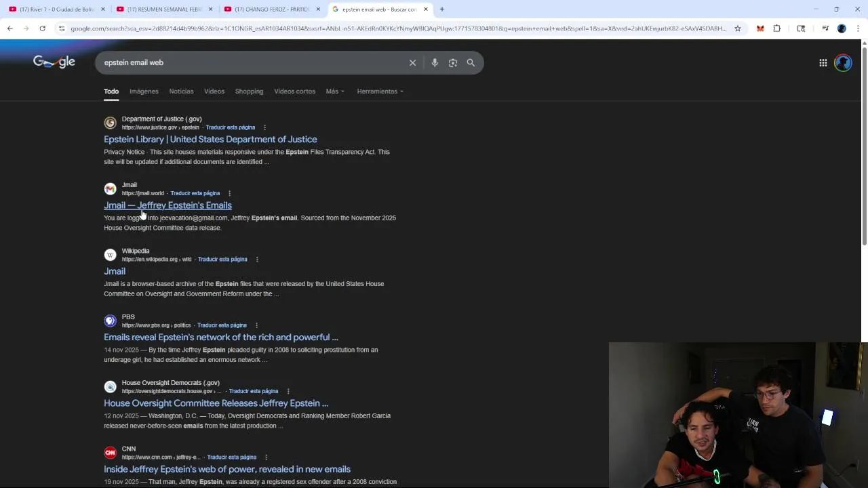Open more options for Jmail result

click(x=229, y=193)
